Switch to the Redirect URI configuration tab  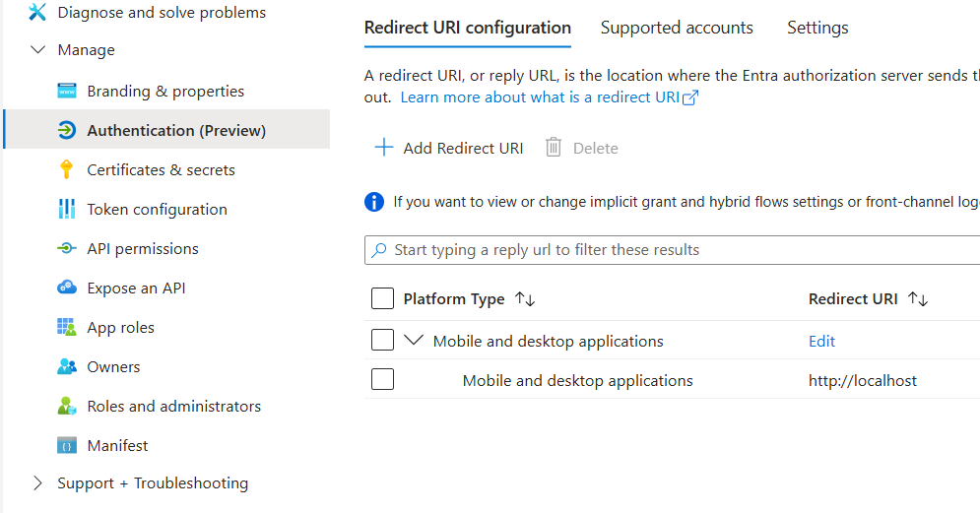point(468,28)
